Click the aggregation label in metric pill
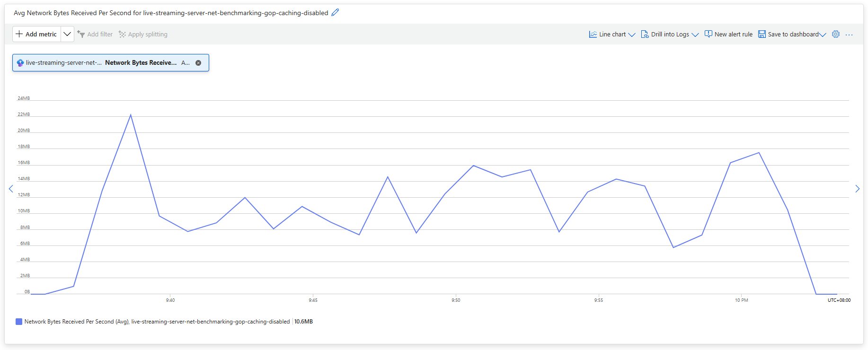The image size is (868, 350). pyautogui.click(x=186, y=62)
